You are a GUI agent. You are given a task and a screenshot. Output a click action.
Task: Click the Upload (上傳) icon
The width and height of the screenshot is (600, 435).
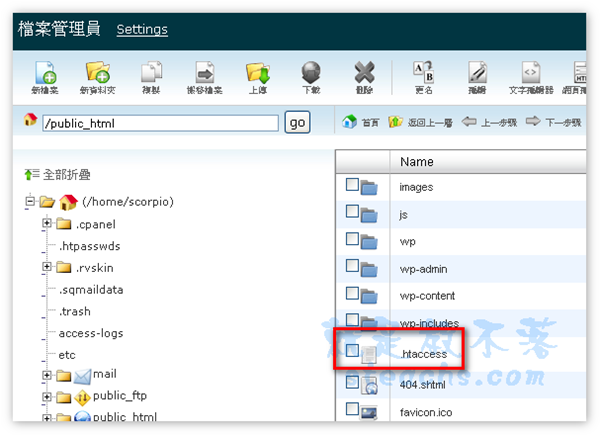(x=257, y=73)
